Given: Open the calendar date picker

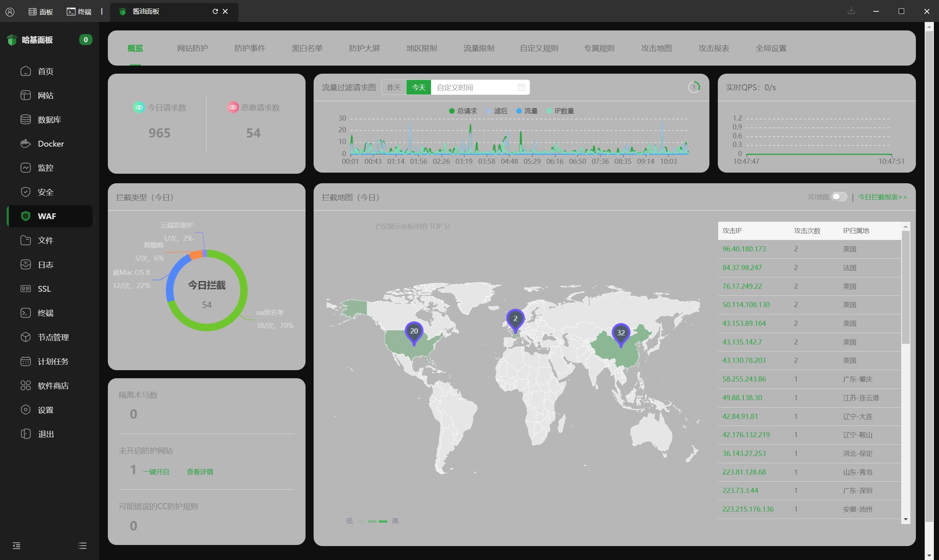Looking at the screenshot, I should pyautogui.click(x=522, y=88).
